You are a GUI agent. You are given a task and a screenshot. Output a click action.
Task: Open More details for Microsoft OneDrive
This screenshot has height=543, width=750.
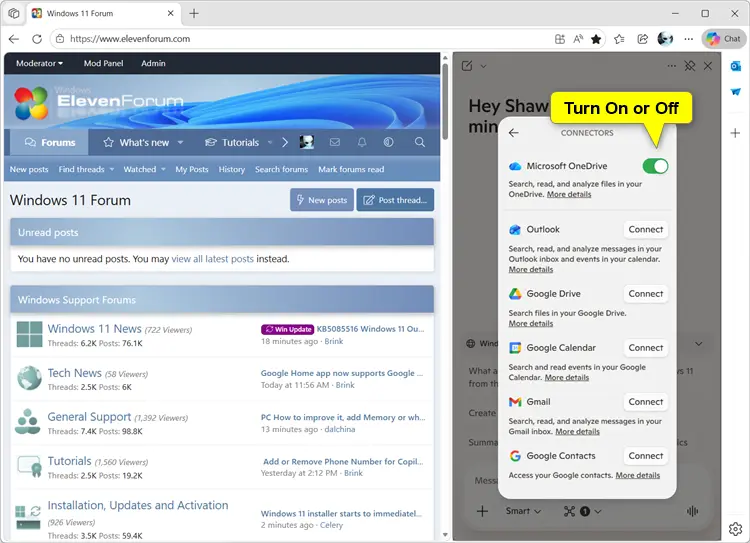(x=569, y=194)
